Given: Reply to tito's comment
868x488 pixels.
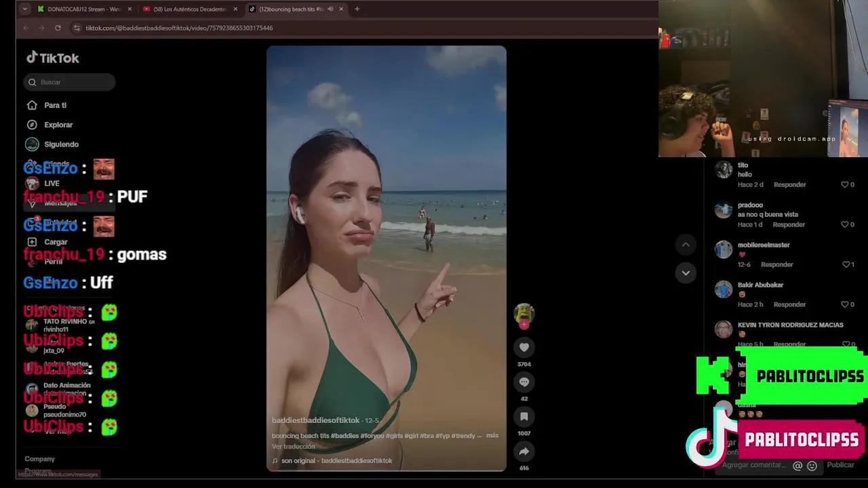Looking at the screenshot, I should (789, 184).
